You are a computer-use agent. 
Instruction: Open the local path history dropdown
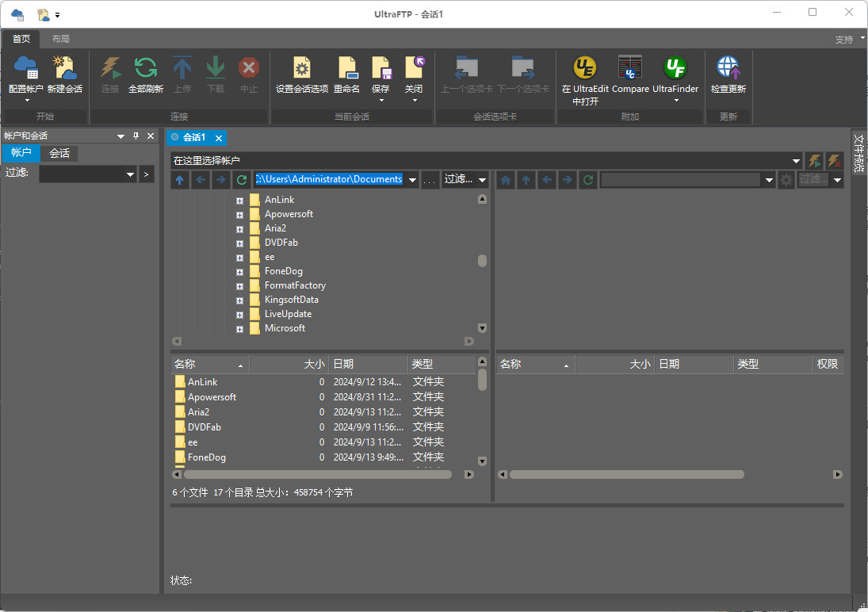pyautogui.click(x=412, y=180)
